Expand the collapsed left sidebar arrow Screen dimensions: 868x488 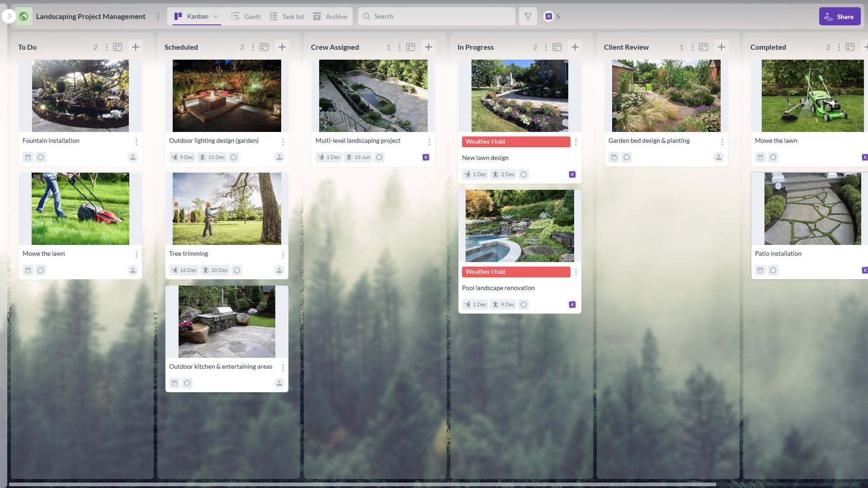click(8, 16)
